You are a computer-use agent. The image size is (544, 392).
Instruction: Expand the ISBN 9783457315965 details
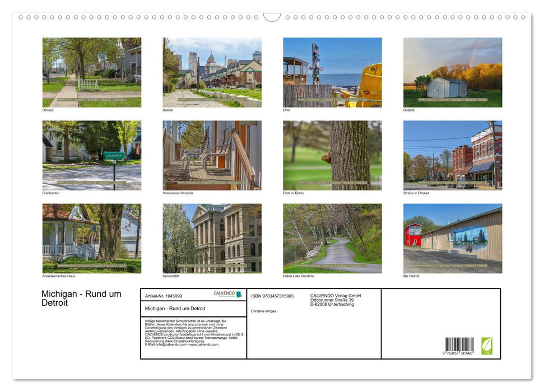coord(273,296)
